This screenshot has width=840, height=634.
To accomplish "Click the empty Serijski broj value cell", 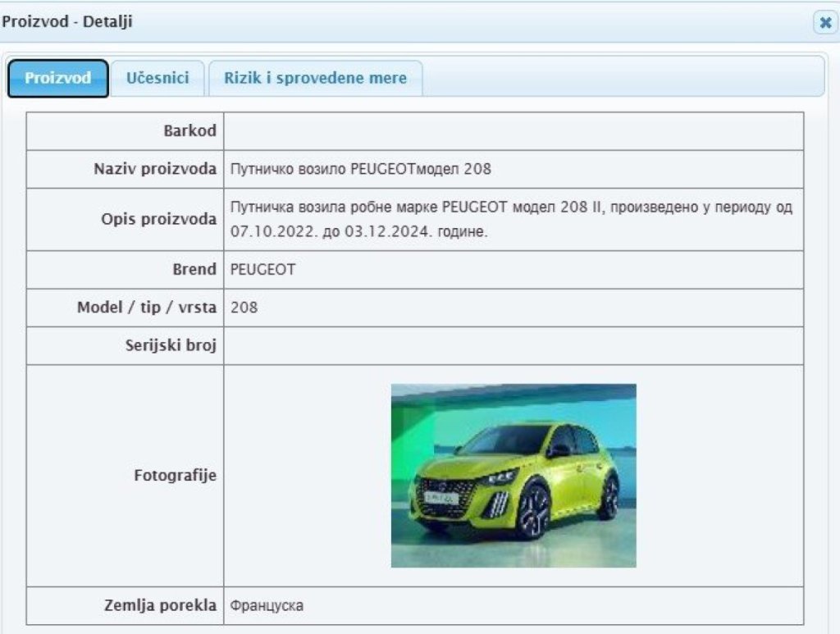I will (x=513, y=345).
